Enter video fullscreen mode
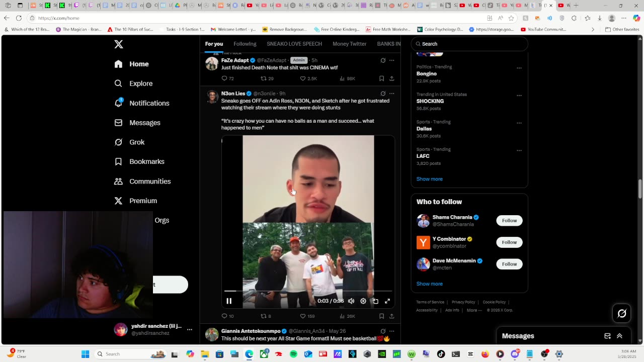Viewport: 644px width, 362px height. click(387, 301)
